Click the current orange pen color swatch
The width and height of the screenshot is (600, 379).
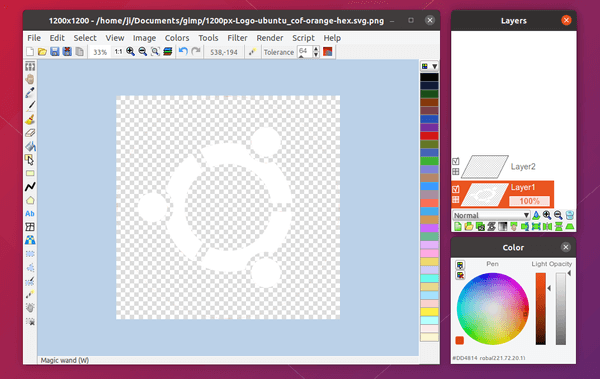460,340
